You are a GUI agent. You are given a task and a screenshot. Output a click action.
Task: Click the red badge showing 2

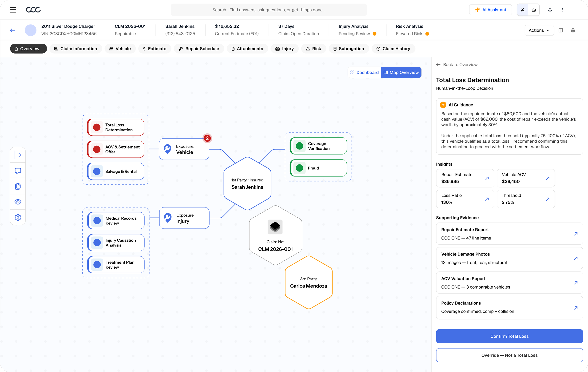[x=207, y=138]
